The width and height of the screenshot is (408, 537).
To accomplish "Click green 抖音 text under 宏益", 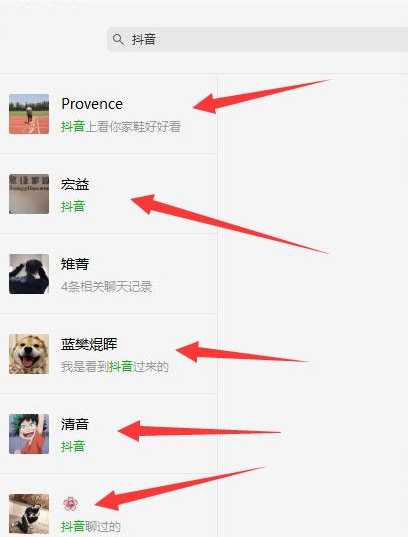I will [x=73, y=207].
